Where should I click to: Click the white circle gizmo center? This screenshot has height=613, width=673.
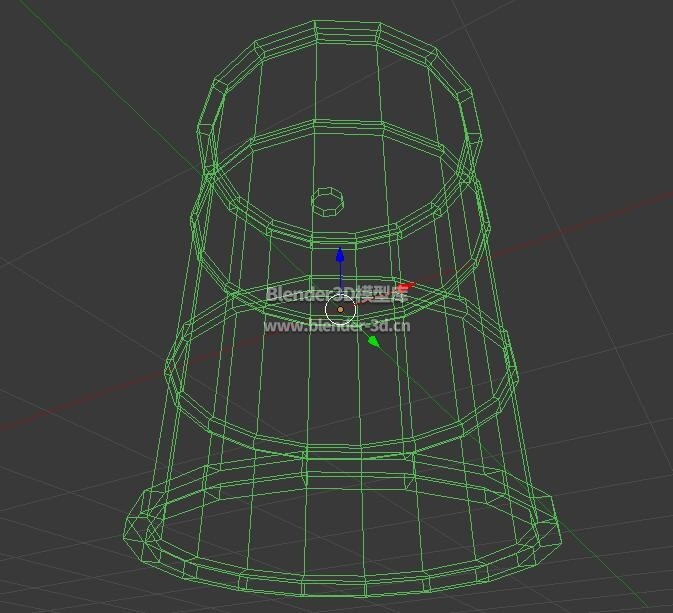340,309
